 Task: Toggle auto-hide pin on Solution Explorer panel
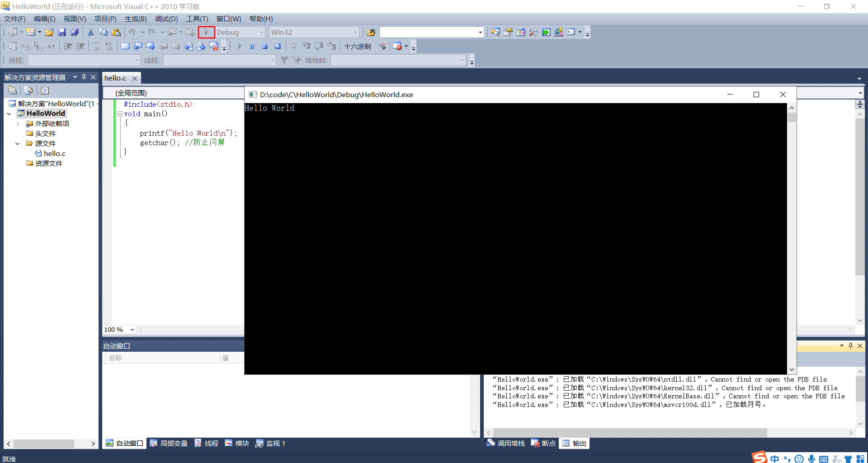(84, 77)
